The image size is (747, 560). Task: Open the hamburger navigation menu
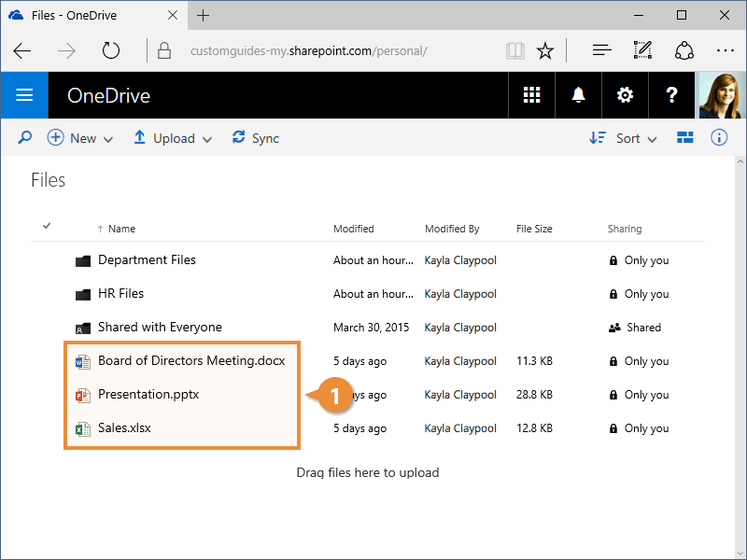[x=24, y=95]
